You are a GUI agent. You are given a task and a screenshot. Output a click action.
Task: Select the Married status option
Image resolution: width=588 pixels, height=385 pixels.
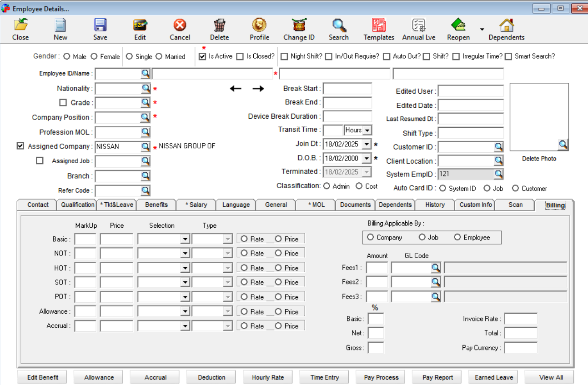coord(159,56)
